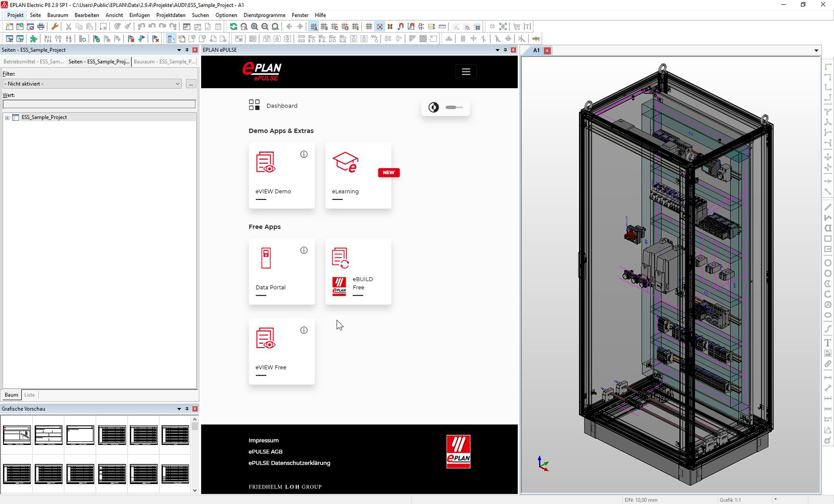The height and width of the screenshot is (504, 834).
Task: Click the green puzzle piece icon
Action: click(34, 39)
